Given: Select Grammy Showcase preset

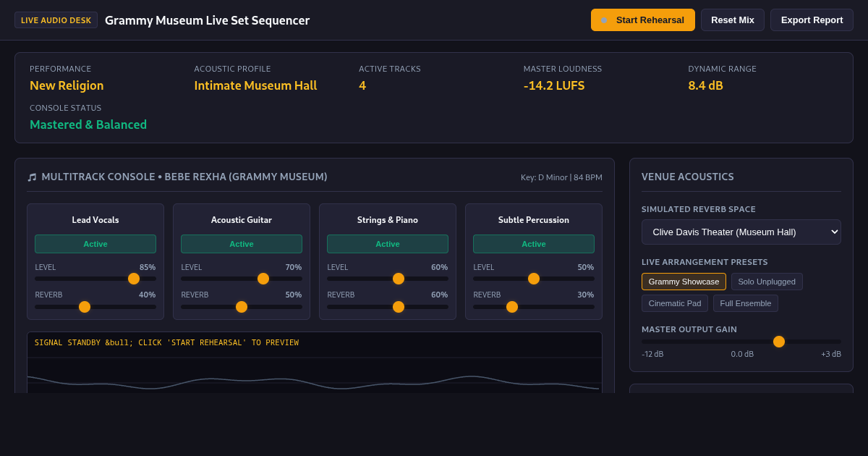Looking at the screenshot, I should [684, 282].
